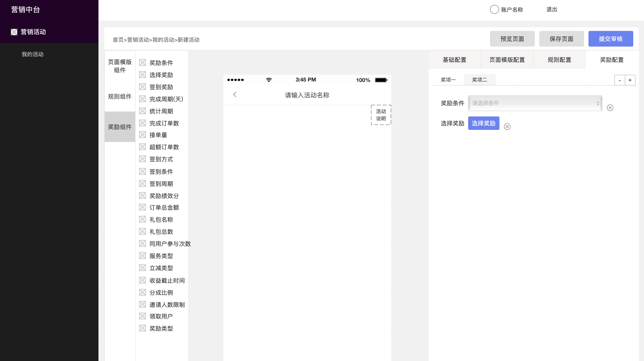Viewport: 644px width, 361px height.
Task: Click the back chevron in the phone preview
Action: pyautogui.click(x=235, y=95)
